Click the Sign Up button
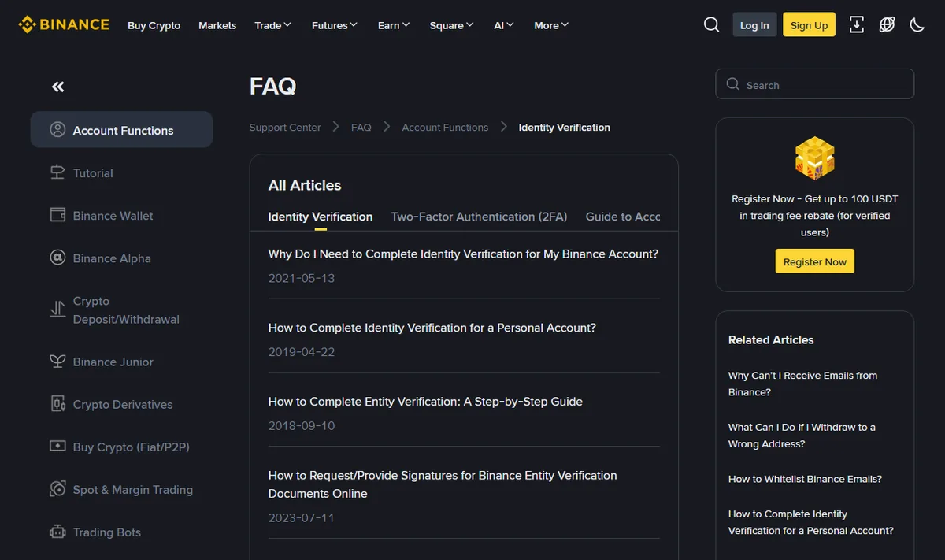The width and height of the screenshot is (945, 560). [x=809, y=25]
